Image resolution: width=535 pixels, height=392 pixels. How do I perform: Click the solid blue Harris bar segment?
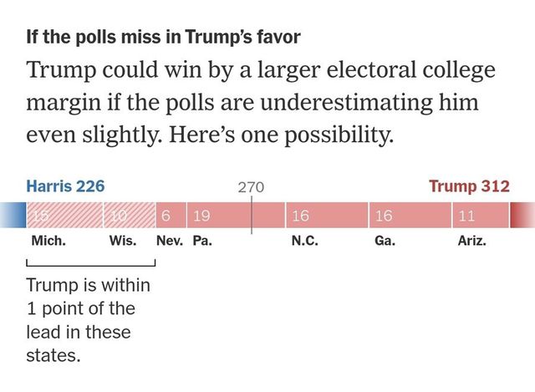(13, 216)
